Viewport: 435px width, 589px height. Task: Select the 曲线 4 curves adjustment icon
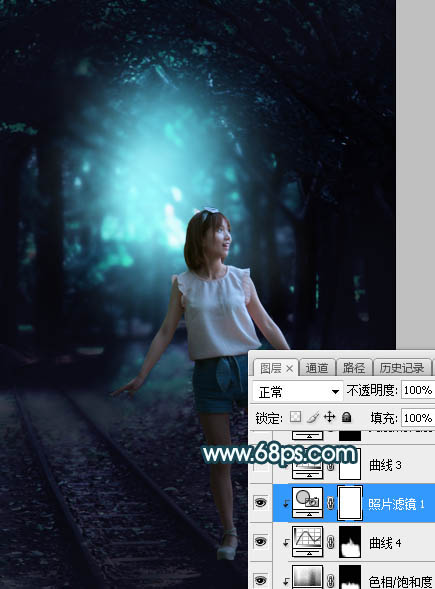click(x=308, y=542)
